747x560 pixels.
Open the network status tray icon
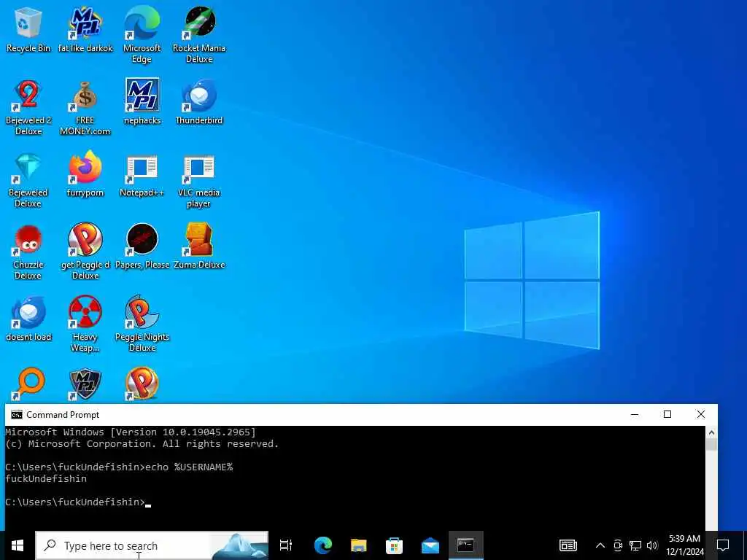[635, 545]
